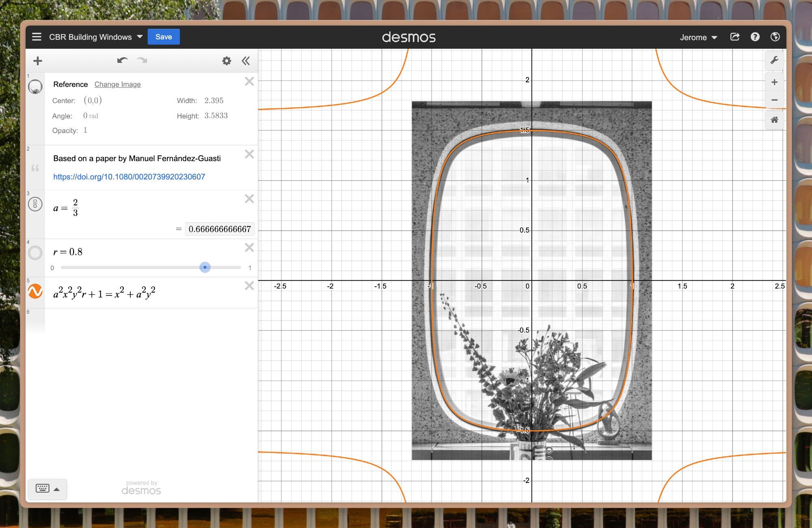Open the Jerome account dropdown

[x=698, y=37]
